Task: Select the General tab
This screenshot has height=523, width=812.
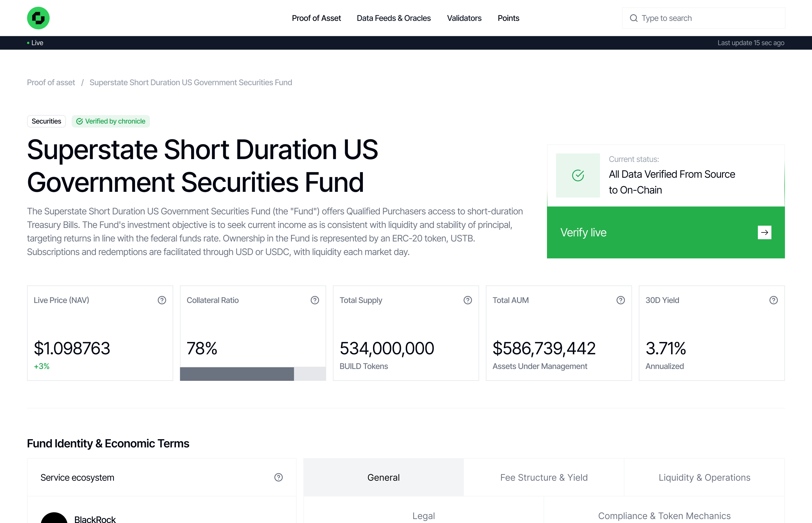Action: click(383, 478)
